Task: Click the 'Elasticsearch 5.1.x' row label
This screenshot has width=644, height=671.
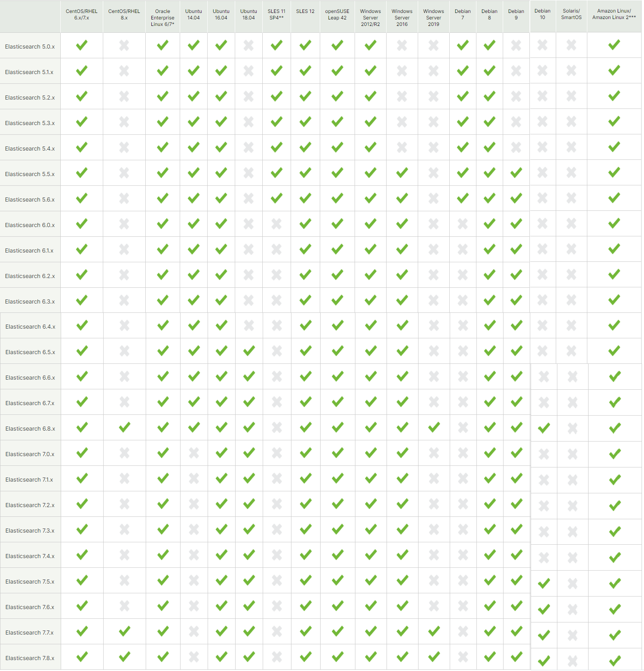Action: click(x=29, y=72)
